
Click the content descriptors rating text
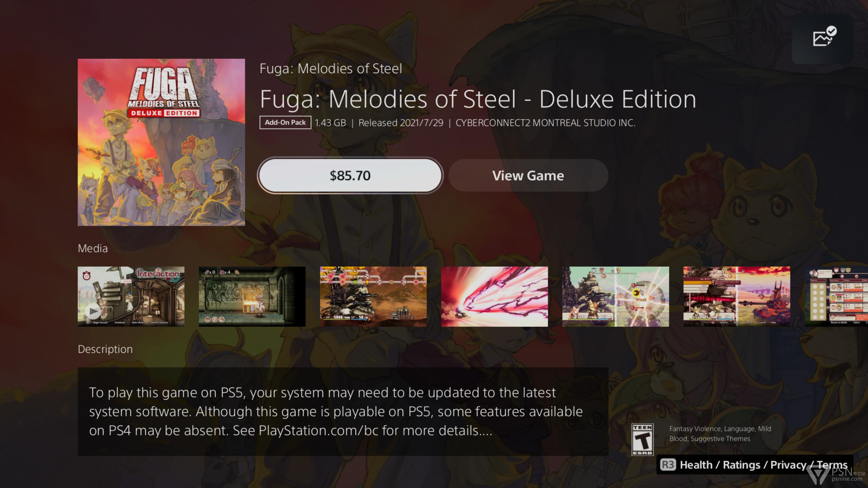[x=720, y=434]
